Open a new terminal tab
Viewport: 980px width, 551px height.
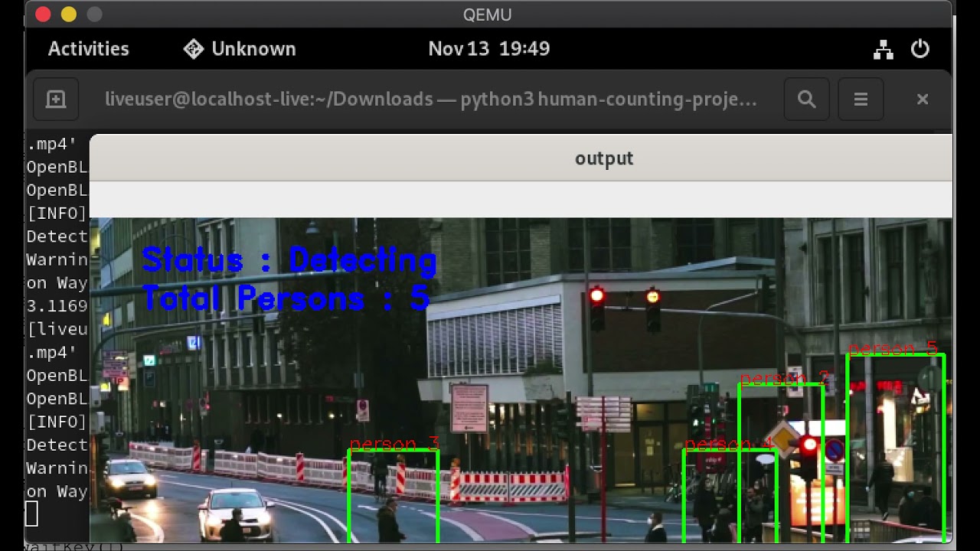tap(56, 99)
